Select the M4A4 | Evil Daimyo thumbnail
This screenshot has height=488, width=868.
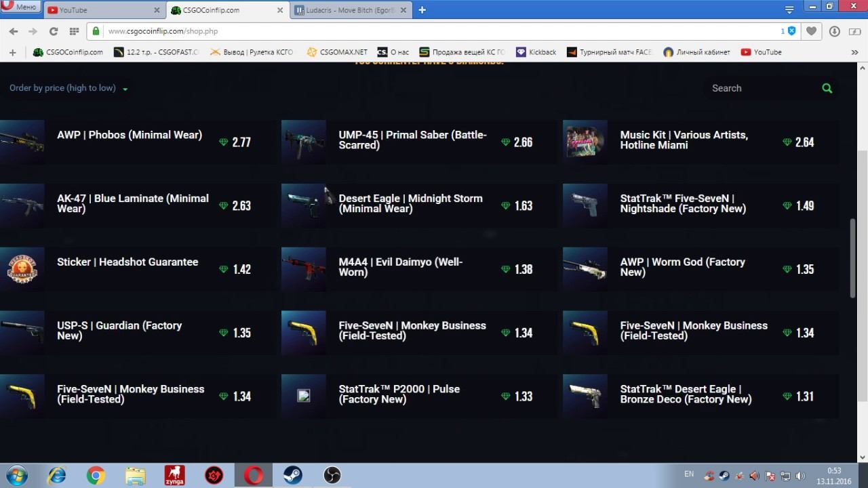click(x=304, y=270)
